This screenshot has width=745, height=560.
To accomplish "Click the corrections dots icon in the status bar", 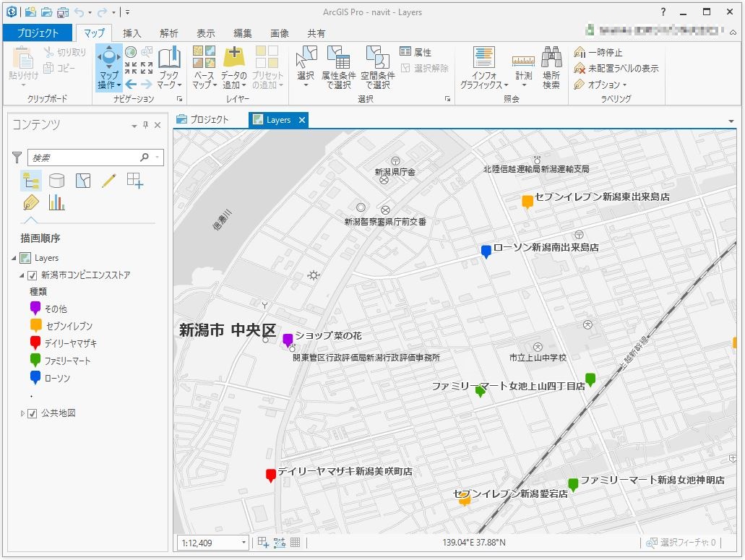I will (x=280, y=542).
